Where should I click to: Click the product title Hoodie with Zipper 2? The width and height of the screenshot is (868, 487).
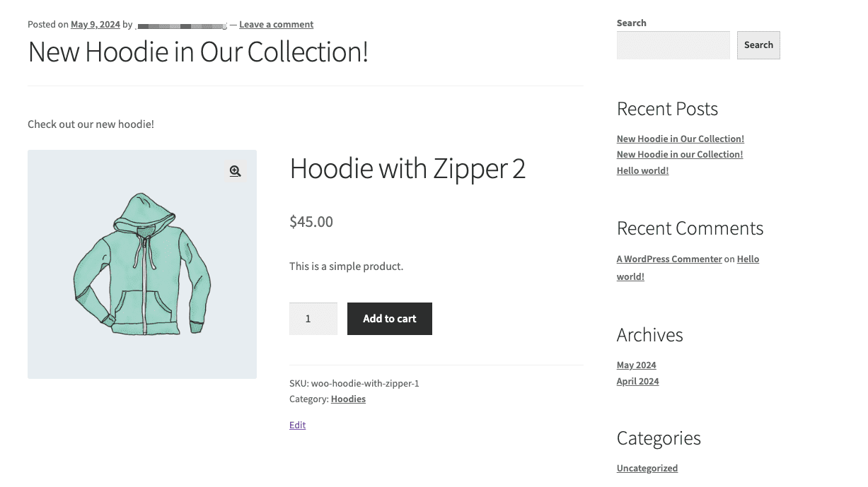[407, 168]
